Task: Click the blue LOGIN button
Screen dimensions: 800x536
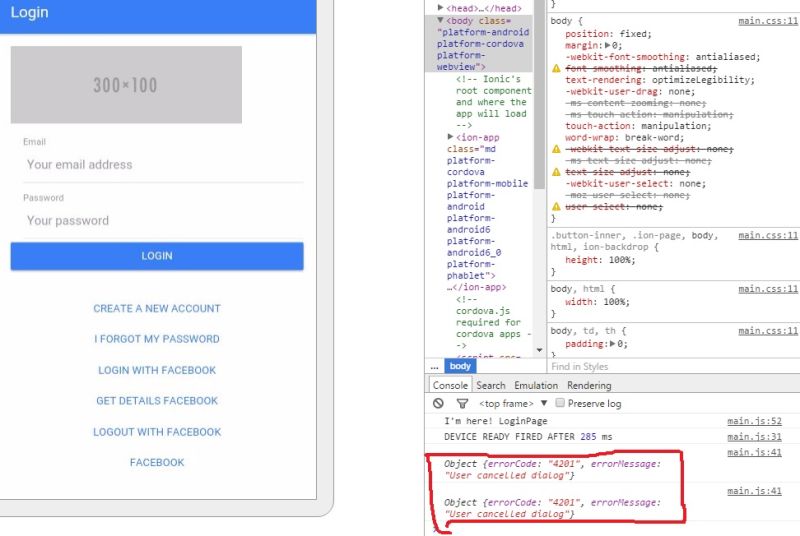Action: [x=157, y=256]
